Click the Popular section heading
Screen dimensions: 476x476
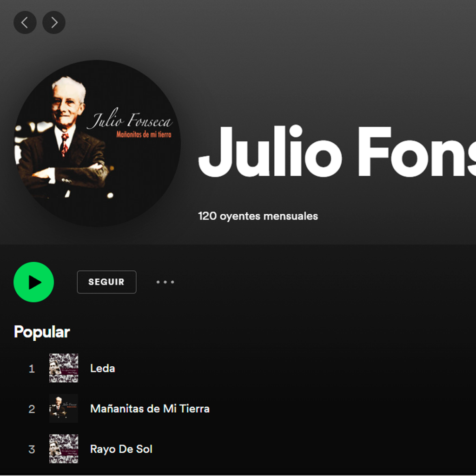pyautogui.click(x=42, y=332)
